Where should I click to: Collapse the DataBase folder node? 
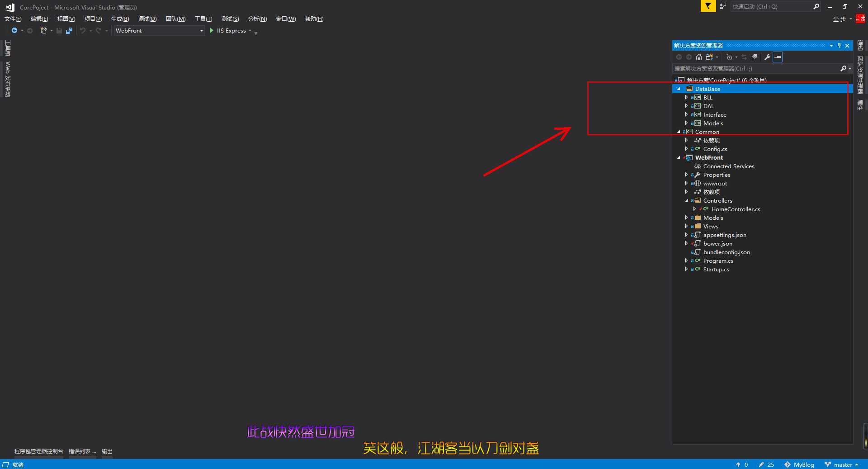679,89
